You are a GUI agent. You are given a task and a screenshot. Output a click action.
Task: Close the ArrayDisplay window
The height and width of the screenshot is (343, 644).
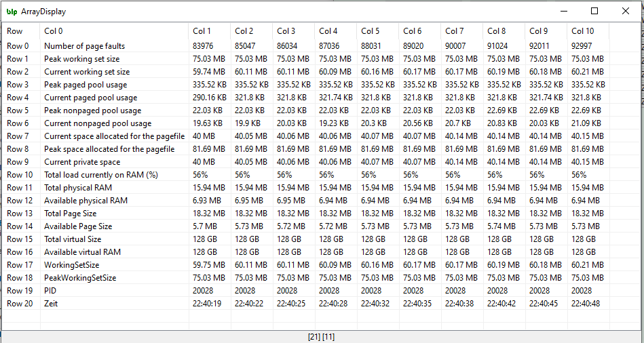tap(625, 12)
